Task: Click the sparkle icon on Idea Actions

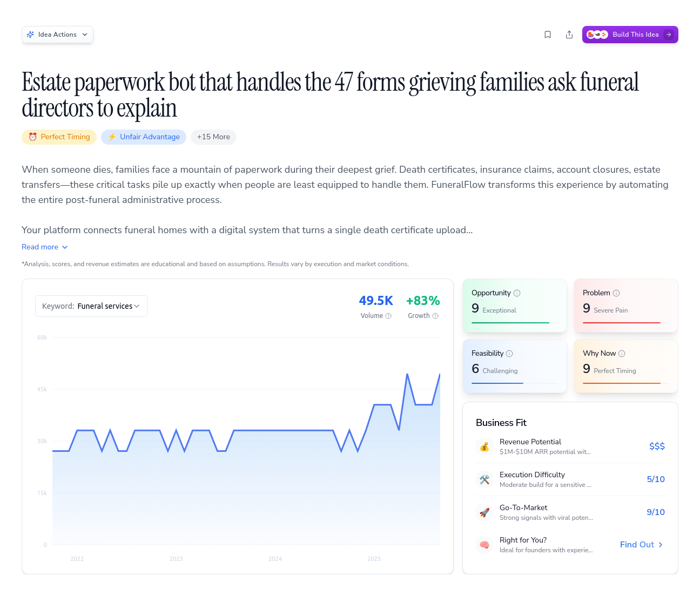Action: (31, 34)
